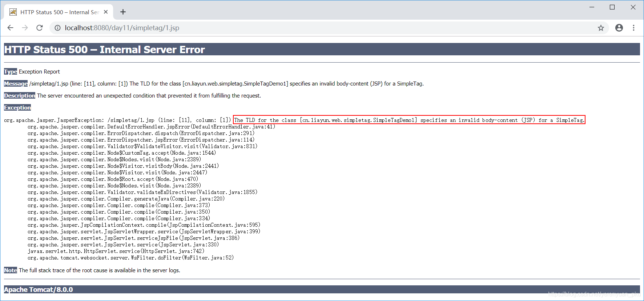Open a new tab with the plus button
Viewport: 644px width, 301px height.
123,12
